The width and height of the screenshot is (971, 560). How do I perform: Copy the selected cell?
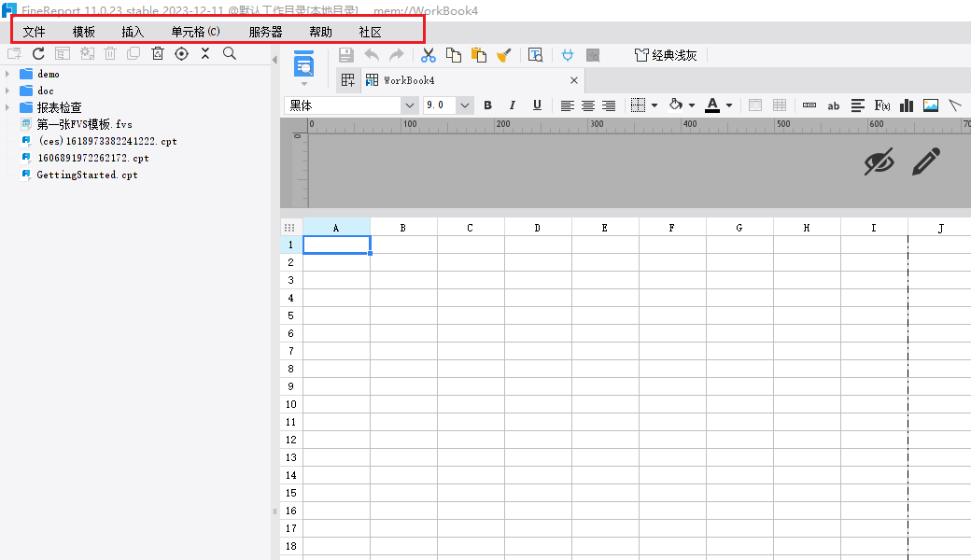click(x=454, y=55)
